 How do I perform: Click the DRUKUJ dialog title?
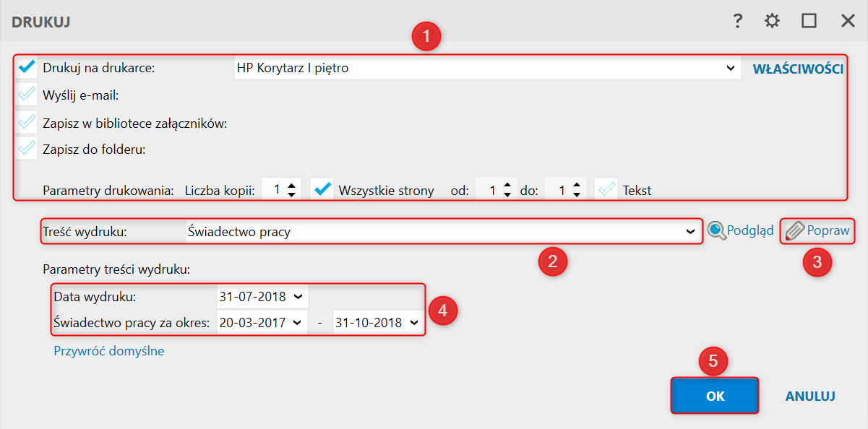tap(40, 22)
